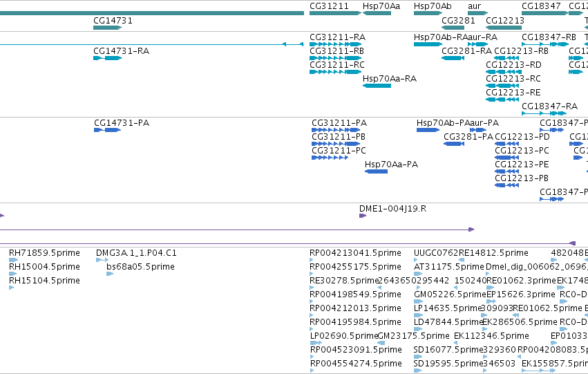The image size is (588, 374).
Task: Click the Hsp70Ab gene label
Action: click(433, 6)
